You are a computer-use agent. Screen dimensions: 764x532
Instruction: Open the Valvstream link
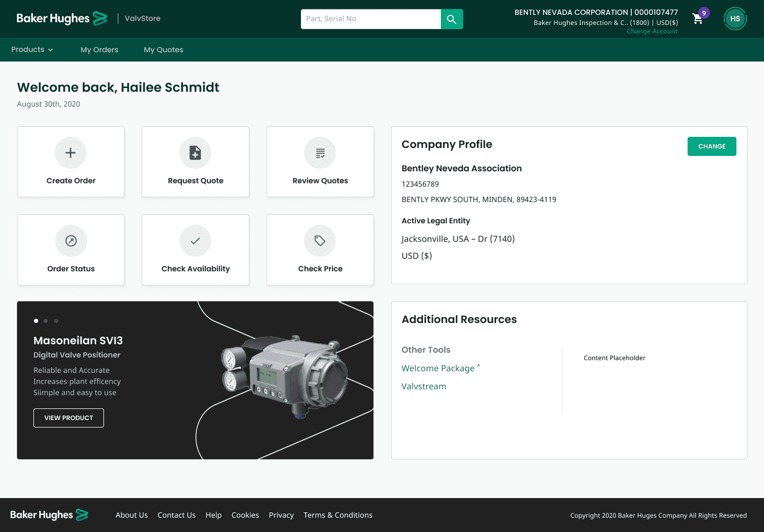coord(424,386)
